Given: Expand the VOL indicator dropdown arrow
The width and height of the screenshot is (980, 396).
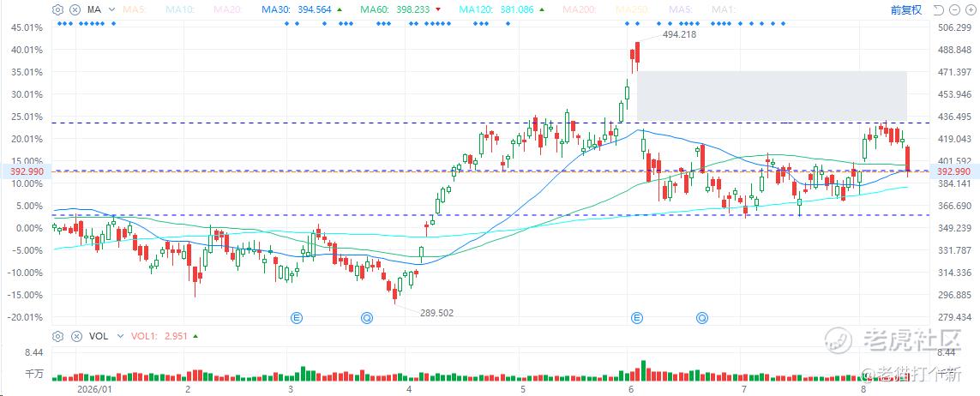Looking at the screenshot, I should 120,336.
